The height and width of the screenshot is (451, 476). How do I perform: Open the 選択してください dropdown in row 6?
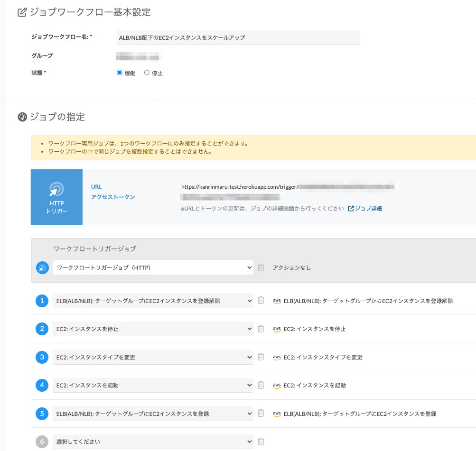(153, 442)
